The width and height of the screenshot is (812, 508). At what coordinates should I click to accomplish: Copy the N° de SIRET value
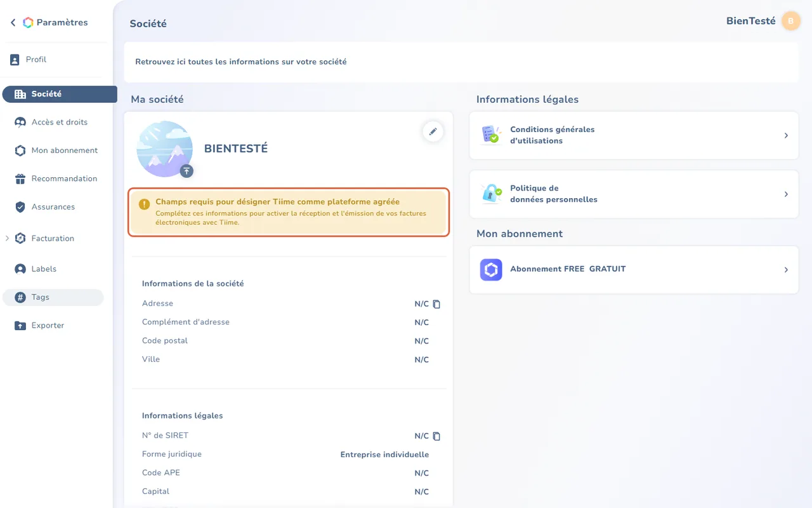tap(436, 436)
